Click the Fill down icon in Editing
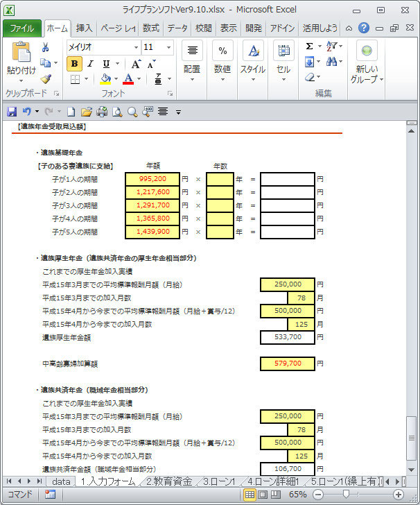Viewport: 420px width, 505px height. (309, 62)
